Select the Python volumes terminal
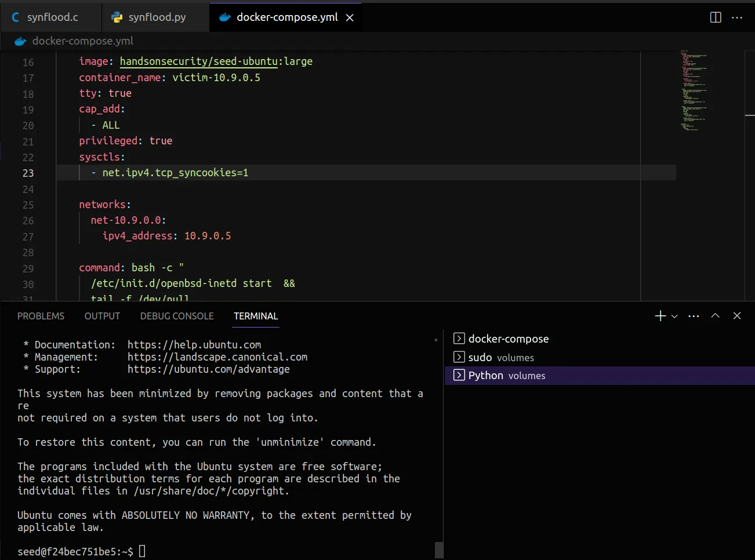 (x=506, y=376)
